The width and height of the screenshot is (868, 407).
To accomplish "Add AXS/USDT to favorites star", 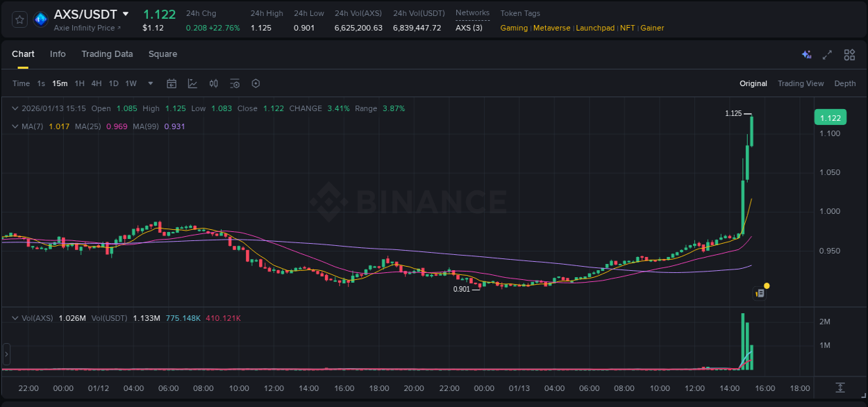I will coord(19,19).
